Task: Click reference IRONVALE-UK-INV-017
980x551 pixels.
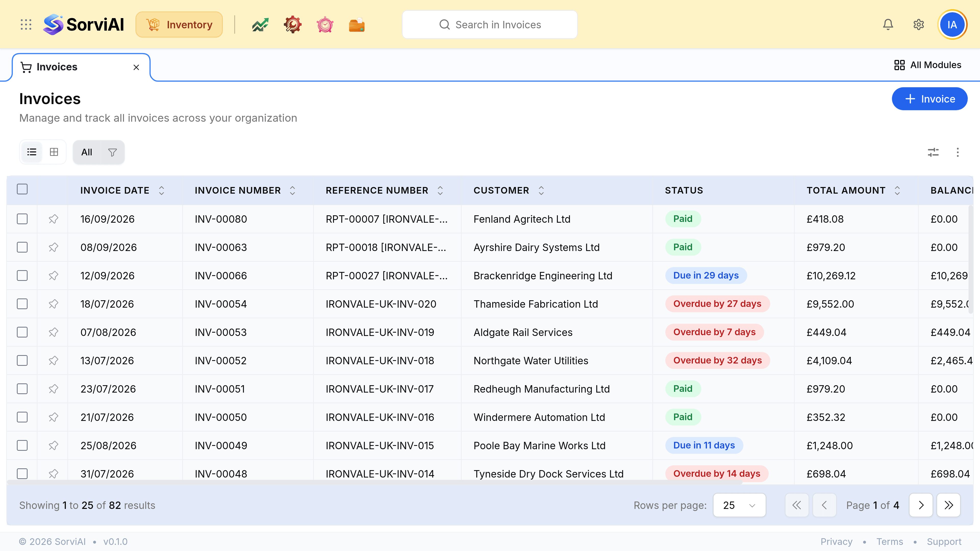Action: (x=380, y=389)
